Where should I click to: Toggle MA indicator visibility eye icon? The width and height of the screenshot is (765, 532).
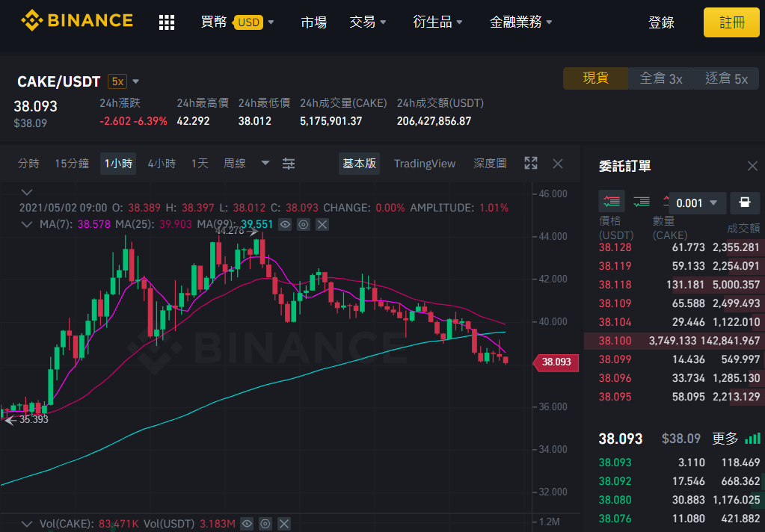point(286,225)
